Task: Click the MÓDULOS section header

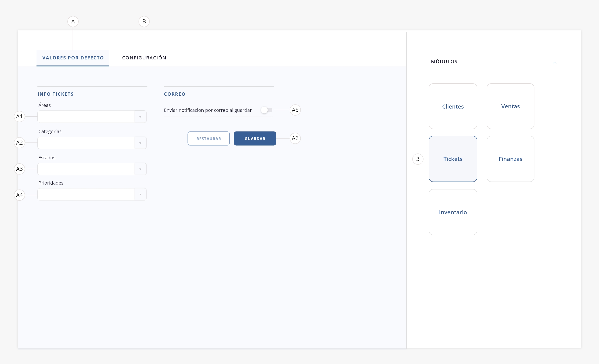Action: click(444, 62)
